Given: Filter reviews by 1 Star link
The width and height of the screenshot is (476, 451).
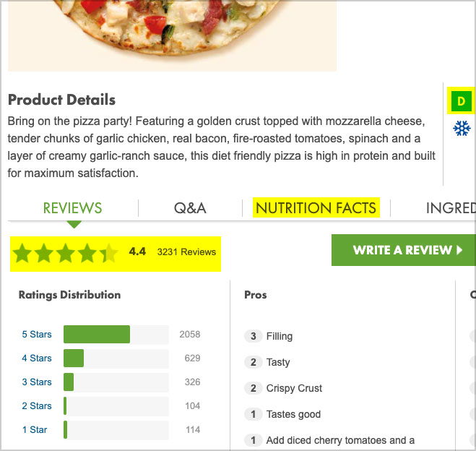Looking at the screenshot, I should [35, 430].
